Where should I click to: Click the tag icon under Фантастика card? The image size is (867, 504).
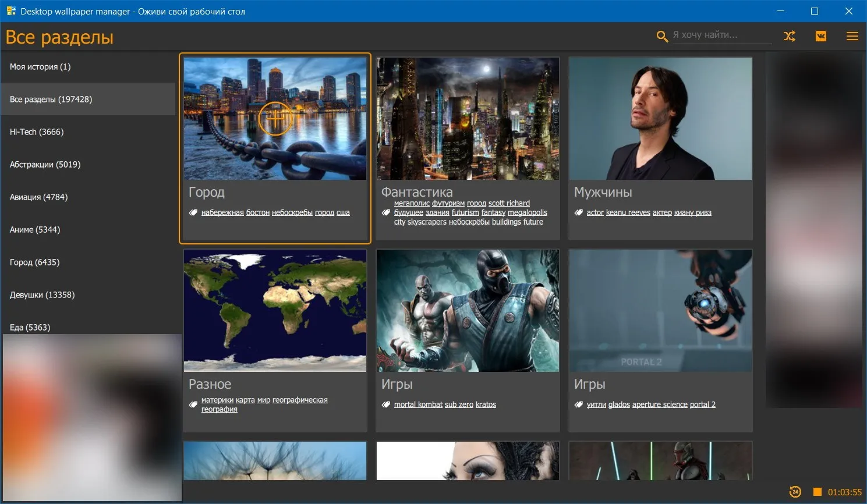coord(385,212)
